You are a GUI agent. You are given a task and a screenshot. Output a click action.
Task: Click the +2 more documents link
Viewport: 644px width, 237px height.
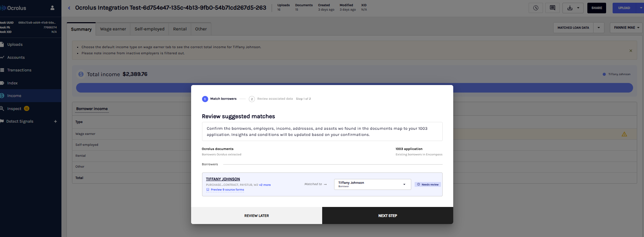(x=265, y=185)
